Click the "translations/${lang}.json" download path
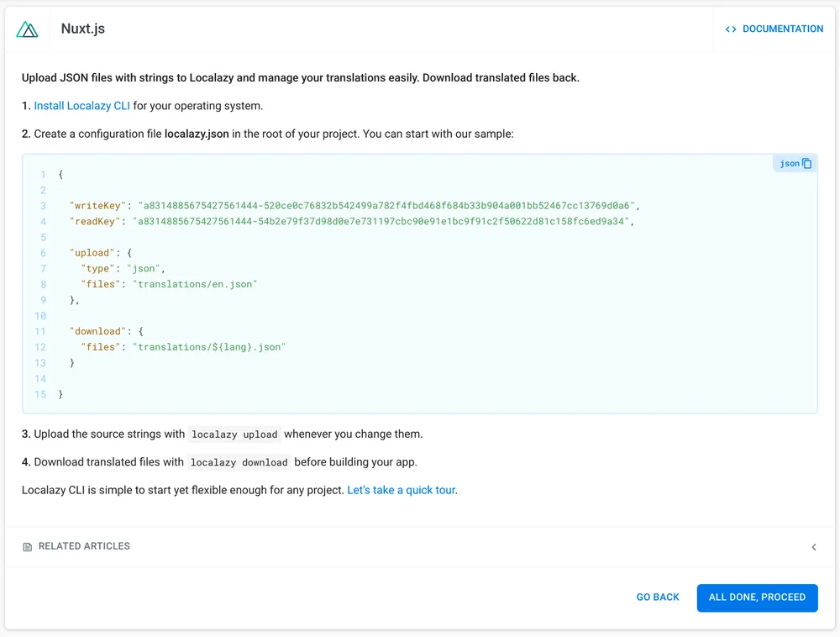The height and width of the screenshot is (637, 840). coord(208,347)
